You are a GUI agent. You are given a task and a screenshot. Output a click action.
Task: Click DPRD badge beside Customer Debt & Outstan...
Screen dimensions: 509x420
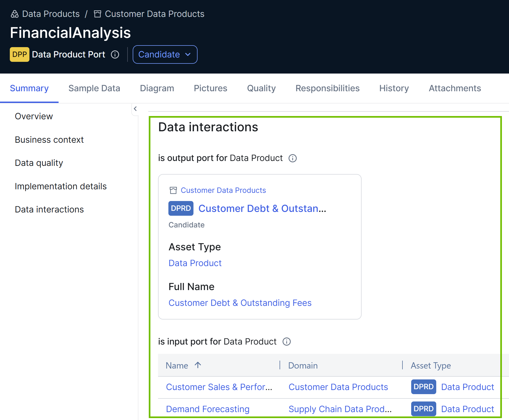(x=181, y=208)
